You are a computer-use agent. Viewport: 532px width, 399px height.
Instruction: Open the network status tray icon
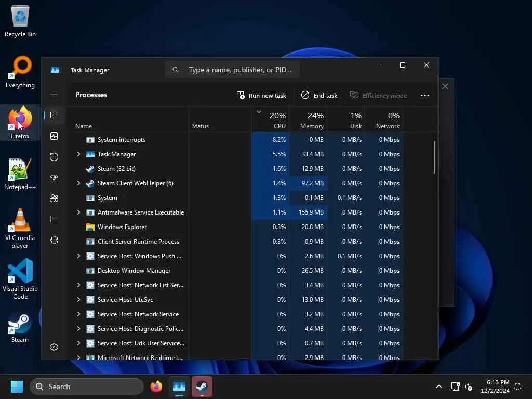455,387
